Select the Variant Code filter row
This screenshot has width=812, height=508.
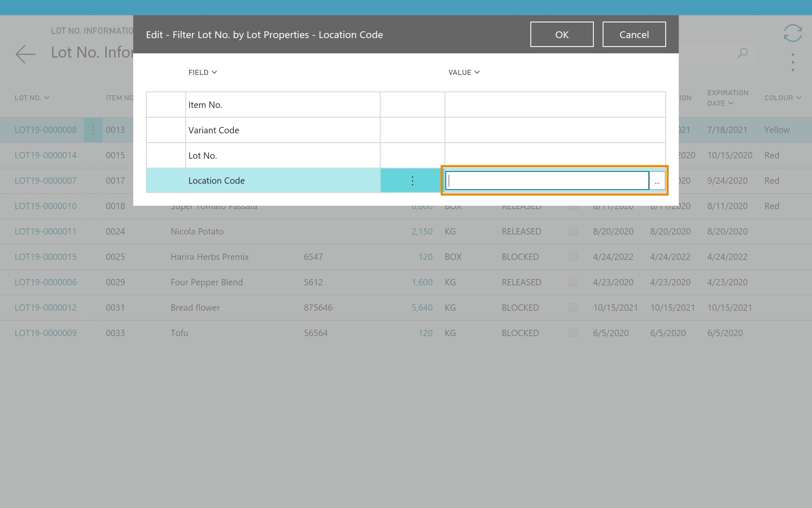[x=214, y=130]
